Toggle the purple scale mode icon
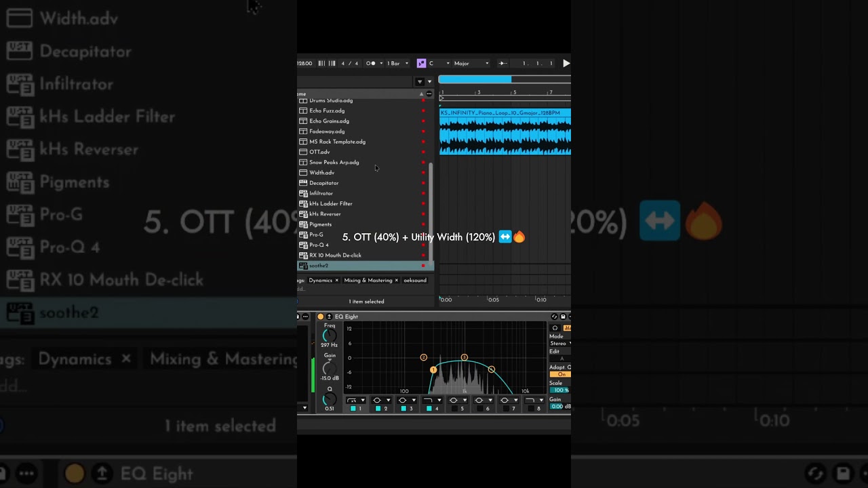The image size is (868, 488). click(x=422, y=63)
